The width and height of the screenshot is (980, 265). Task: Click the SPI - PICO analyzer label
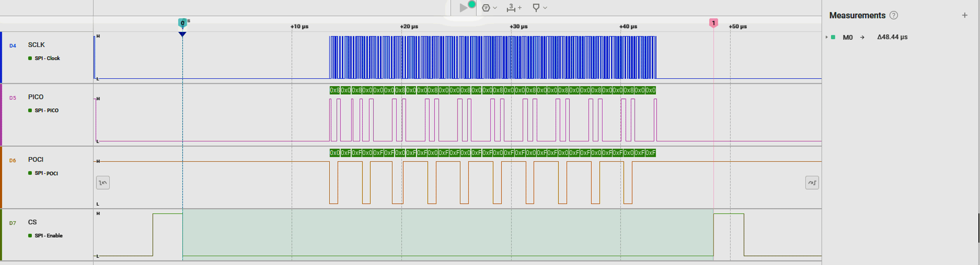(x=46, y=111)
